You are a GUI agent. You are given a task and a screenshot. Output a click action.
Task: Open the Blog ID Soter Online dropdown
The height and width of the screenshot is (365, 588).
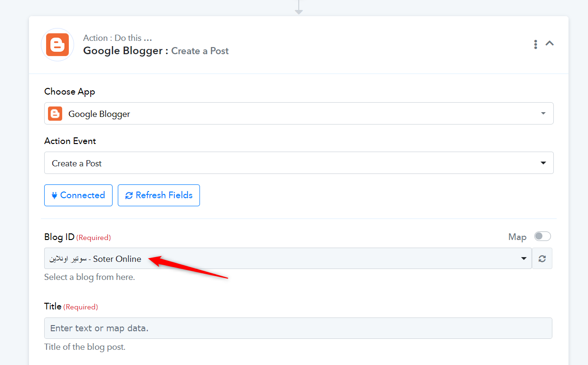(288, 259)
